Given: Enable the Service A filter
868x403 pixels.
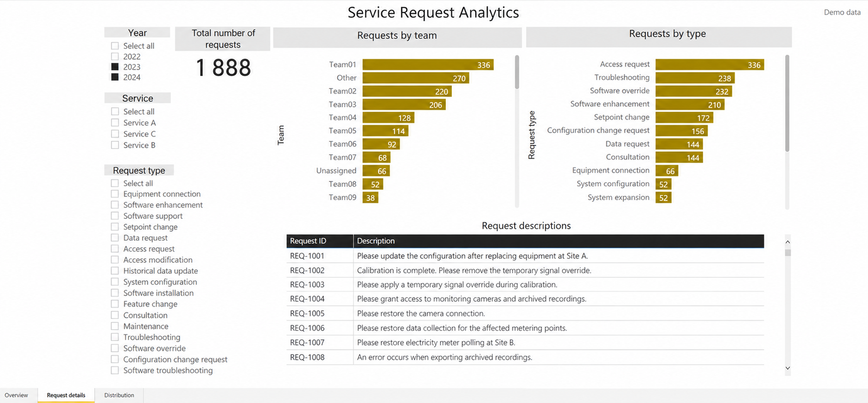Looking at the screenshot, I should (x=115, y=123).
